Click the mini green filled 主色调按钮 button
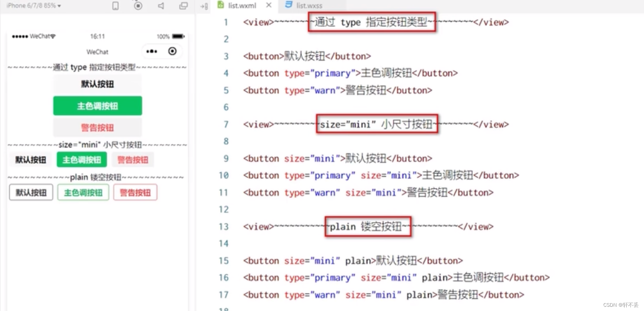The height and width of the screenshot is (311, 644). point(82,160)
